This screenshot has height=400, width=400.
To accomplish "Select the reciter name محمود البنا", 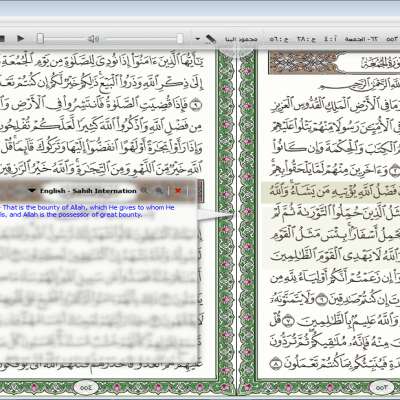I will pos(241,39).
